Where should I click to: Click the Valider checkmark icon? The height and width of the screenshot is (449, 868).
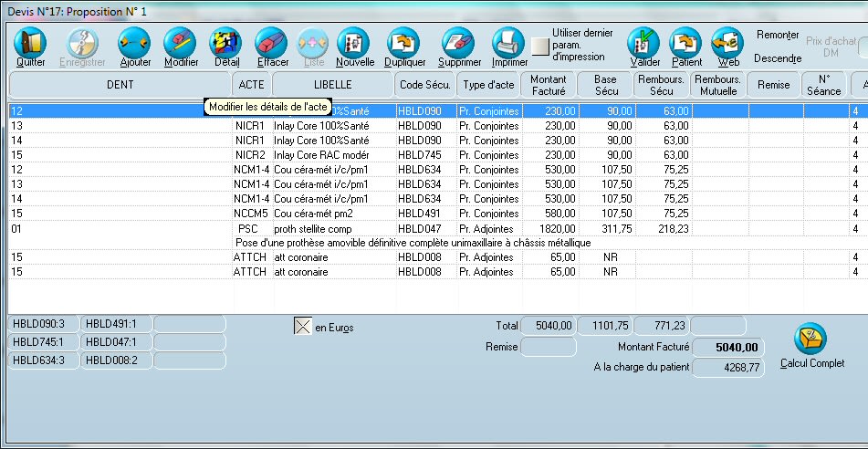point(644,44)
